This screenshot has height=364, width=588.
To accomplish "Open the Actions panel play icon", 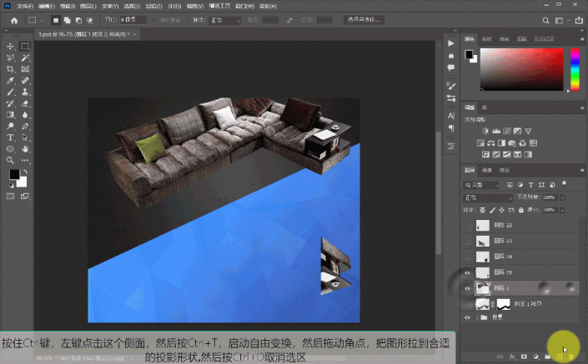I will coord(450,43).
